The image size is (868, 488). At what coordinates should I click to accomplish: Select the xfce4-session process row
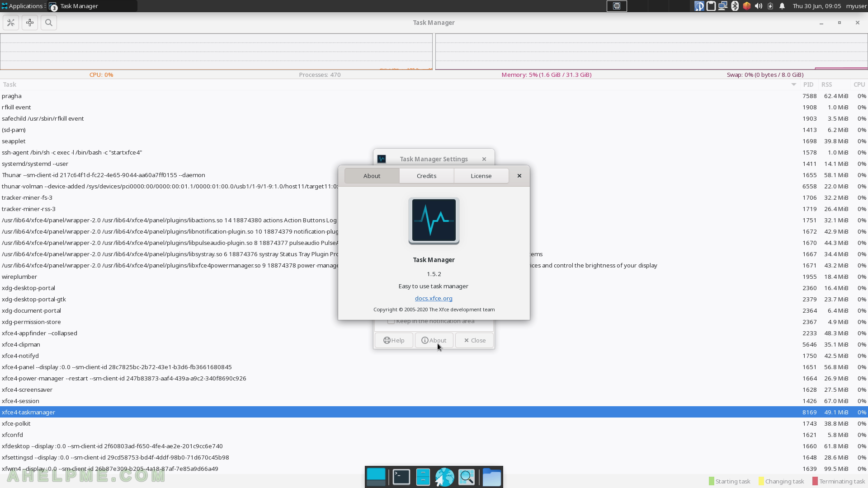pos(434,401)
